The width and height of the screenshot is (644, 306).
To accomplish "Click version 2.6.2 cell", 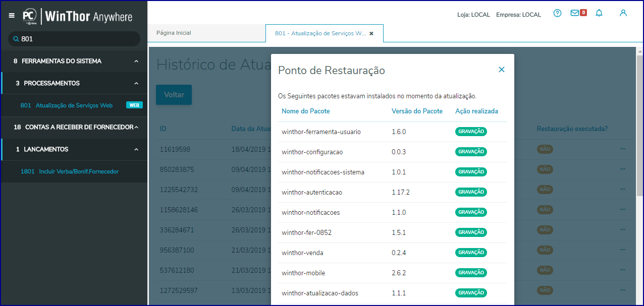I will pos(399,273).
